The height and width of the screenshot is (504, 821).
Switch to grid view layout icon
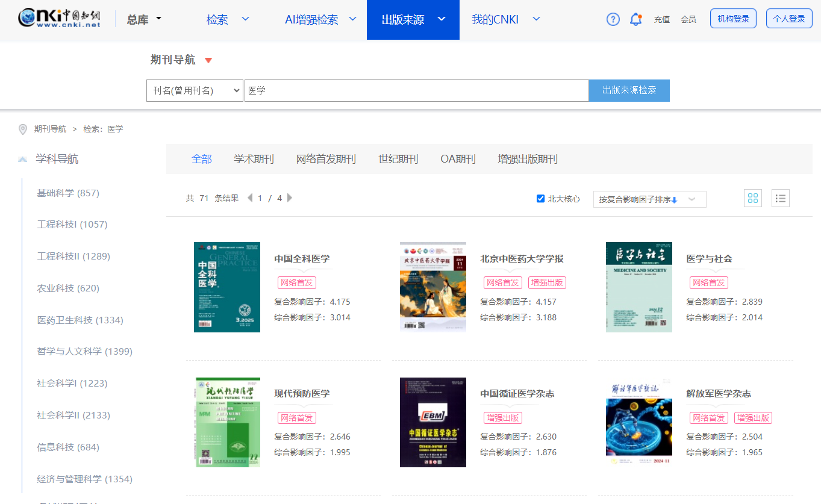click(752, 198)
